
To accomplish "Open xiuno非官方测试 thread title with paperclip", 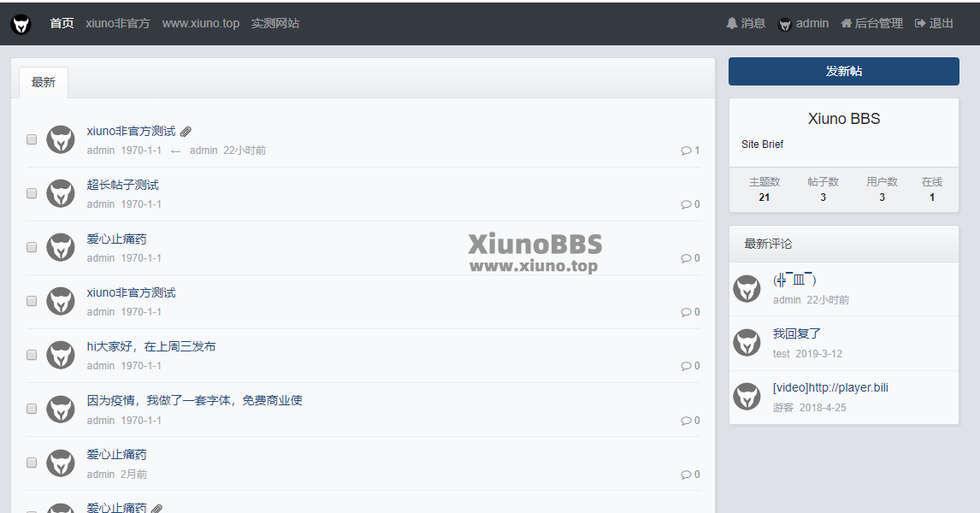I will (131, 131).
